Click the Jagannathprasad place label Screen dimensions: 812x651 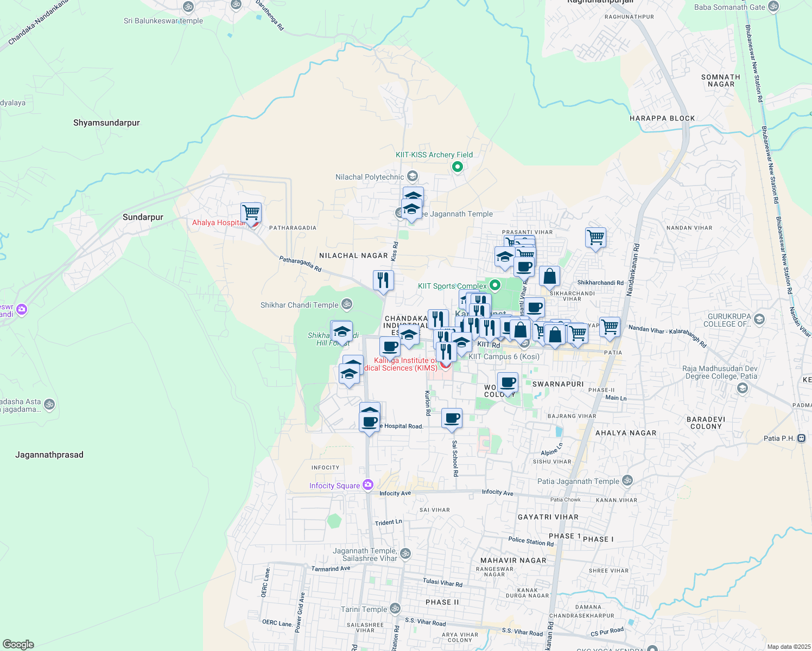click(x=49, y=455)
